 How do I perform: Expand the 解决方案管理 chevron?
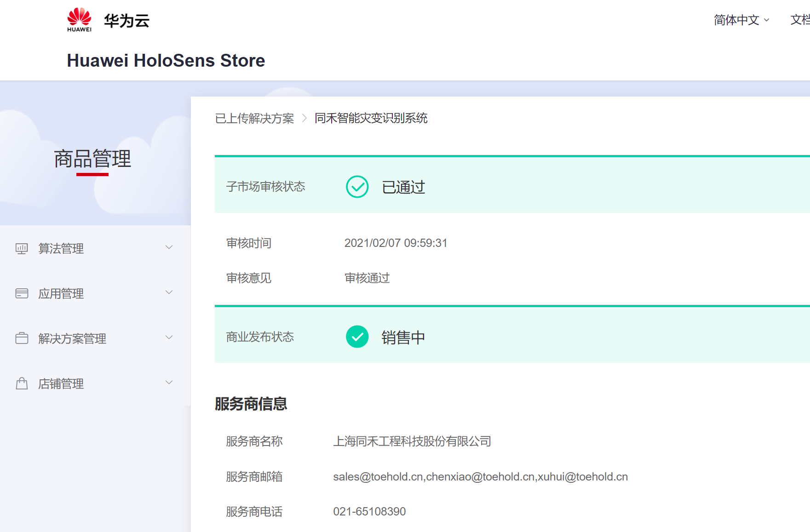(169, 338)
